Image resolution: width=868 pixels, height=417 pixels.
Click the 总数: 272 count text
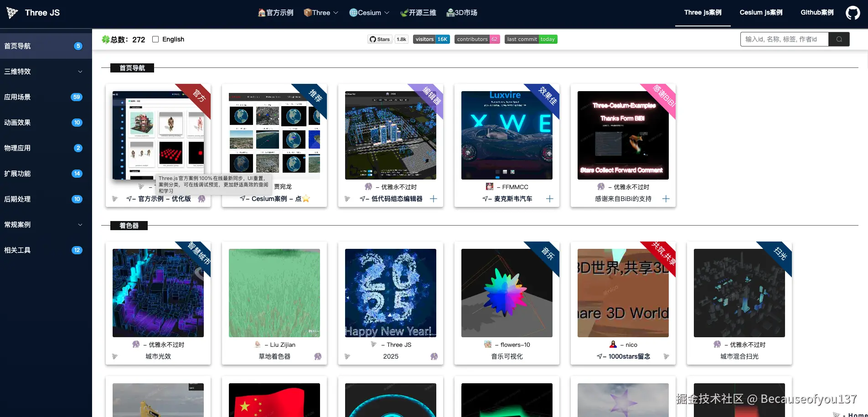tap(128, 40)
